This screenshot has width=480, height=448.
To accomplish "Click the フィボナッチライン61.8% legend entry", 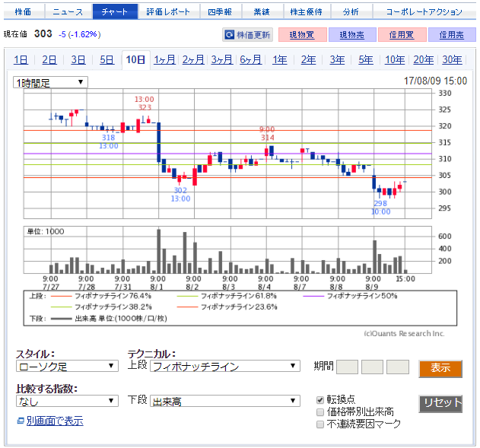I will point(227,296).
